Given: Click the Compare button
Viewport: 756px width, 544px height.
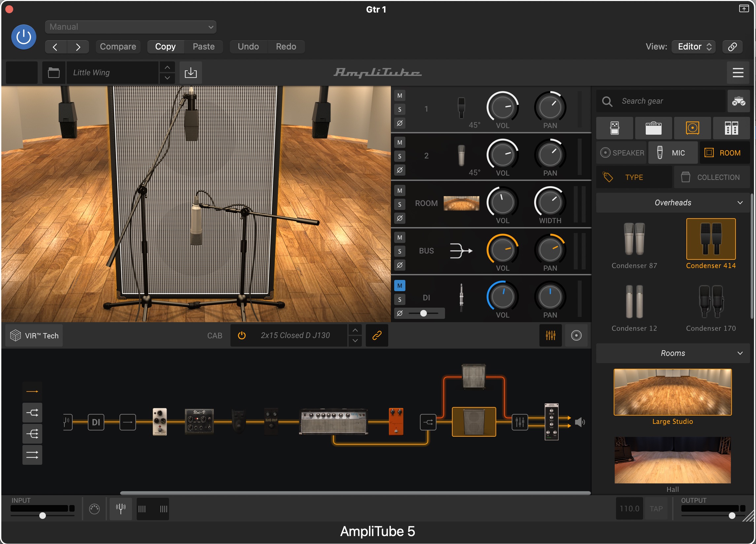Looking at the screenshot, I should pos(118,46).
